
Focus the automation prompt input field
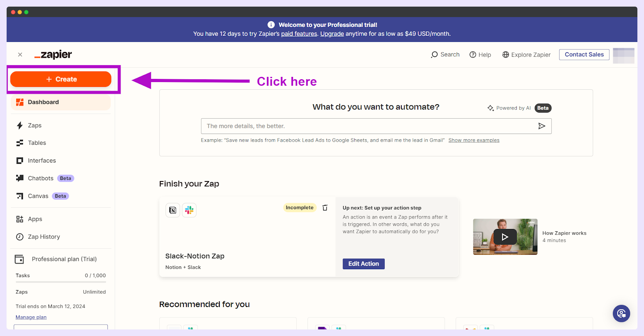(376, 126)
